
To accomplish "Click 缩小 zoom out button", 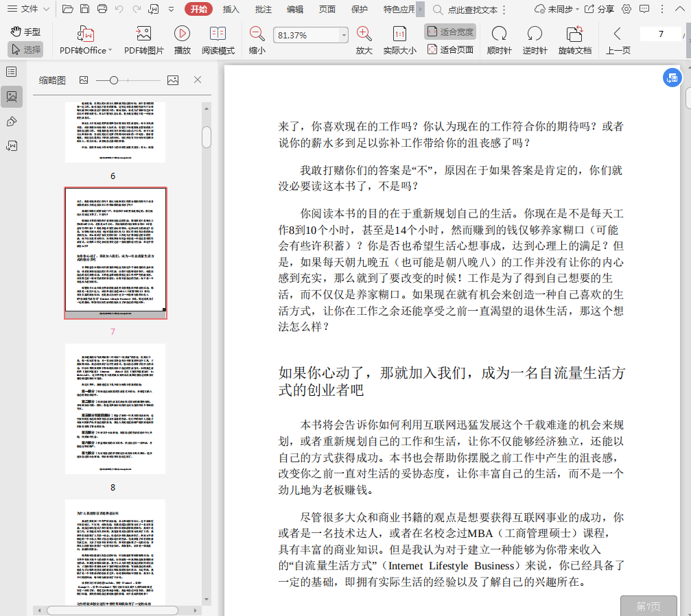I will point(257,40).
